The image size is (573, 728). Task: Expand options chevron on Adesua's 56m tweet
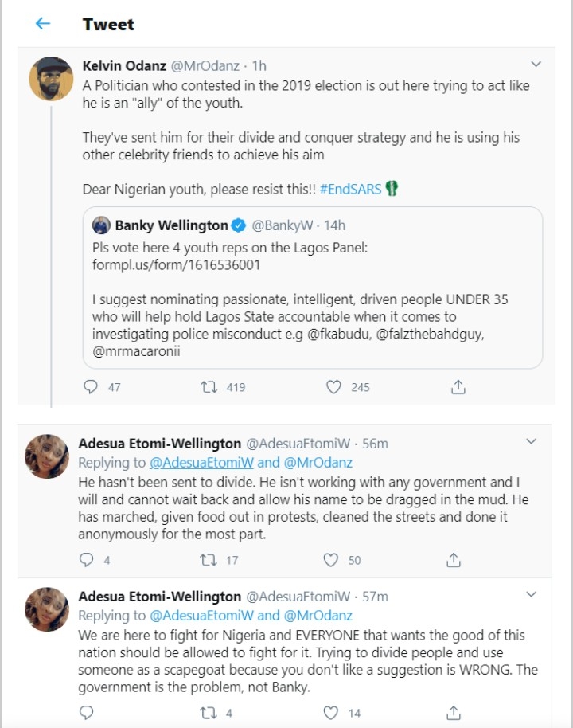pyautogui.click(x=532, y=441)
